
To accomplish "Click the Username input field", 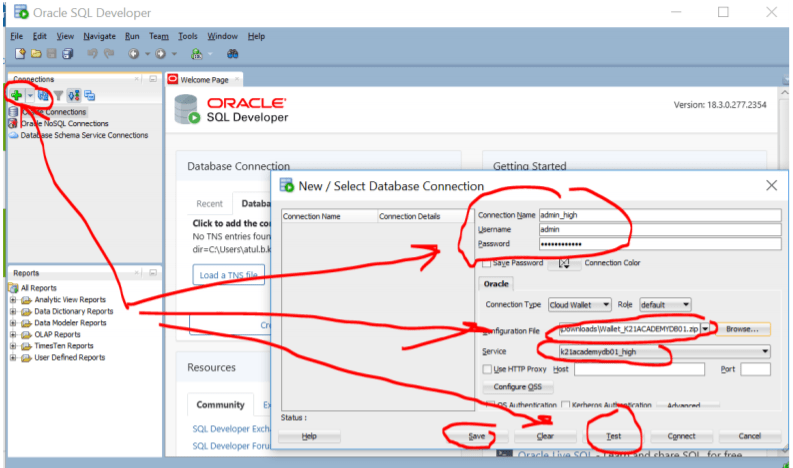I will coord(660,229).
